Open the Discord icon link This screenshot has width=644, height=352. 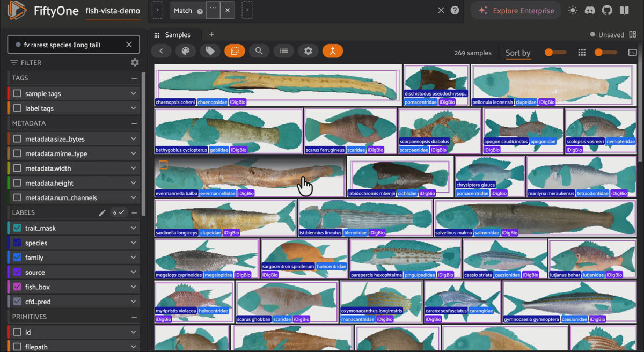pyautogui.click(x=590, y=10)
